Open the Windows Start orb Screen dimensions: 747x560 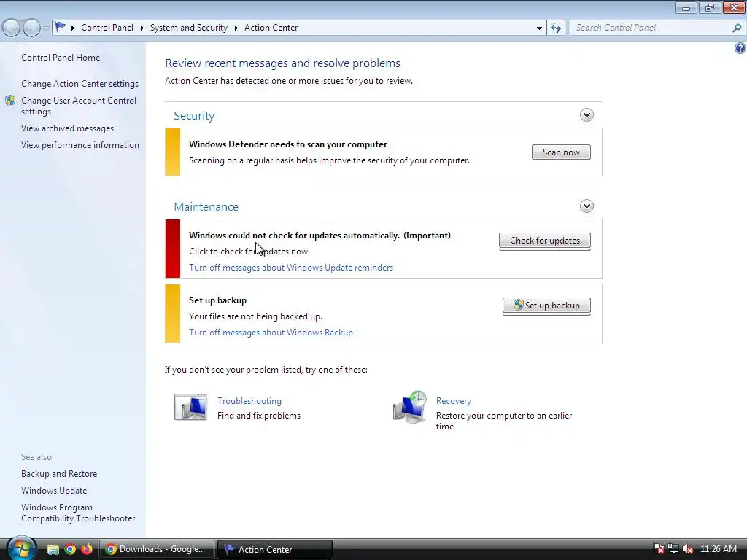pyautogui.click(x=21, y=548)
